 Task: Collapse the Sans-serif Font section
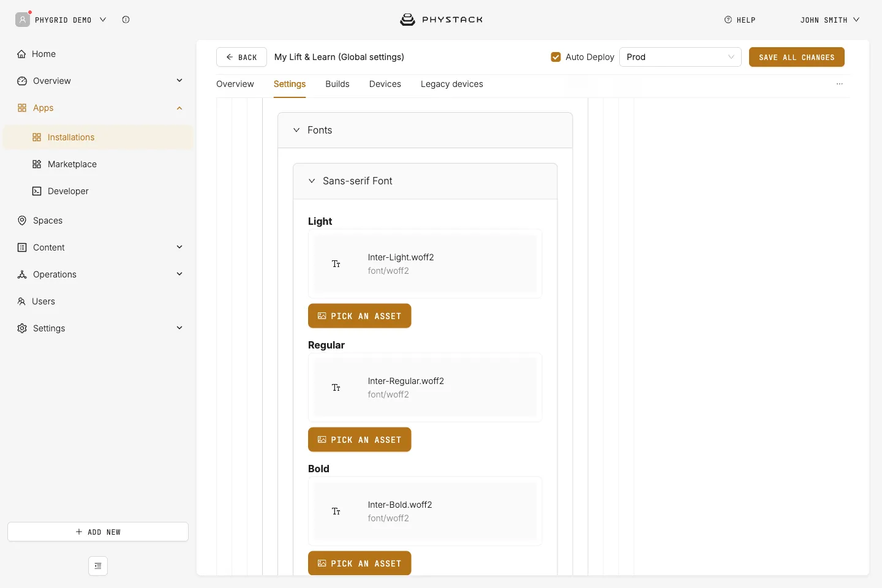[312, 181]
